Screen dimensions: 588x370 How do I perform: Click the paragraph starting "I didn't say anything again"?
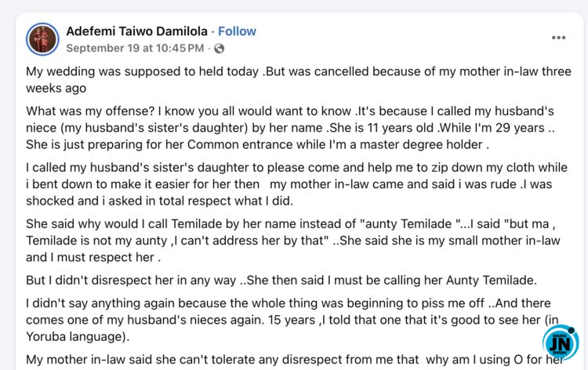(292, 320)
